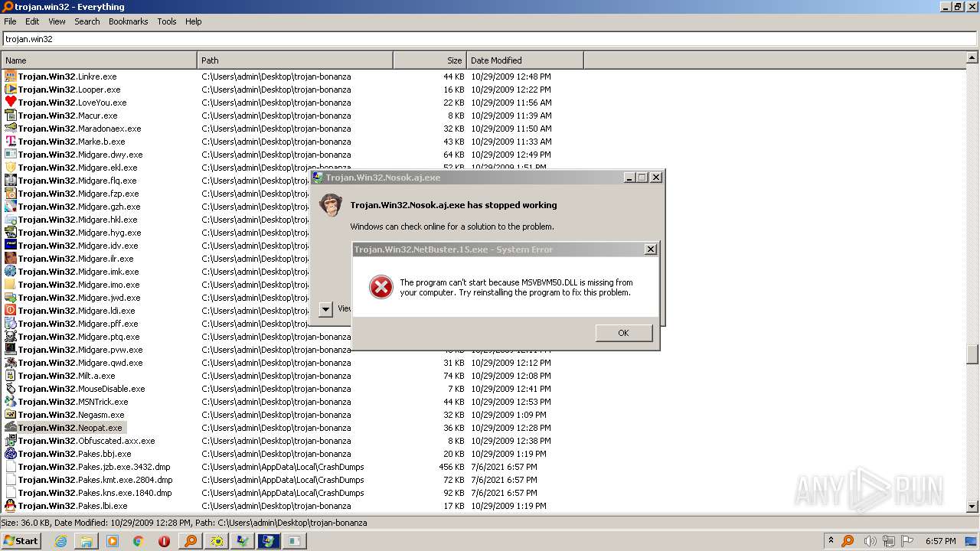Click the Trojan.Win32.Macur.exe file icon

click(11, 116)
